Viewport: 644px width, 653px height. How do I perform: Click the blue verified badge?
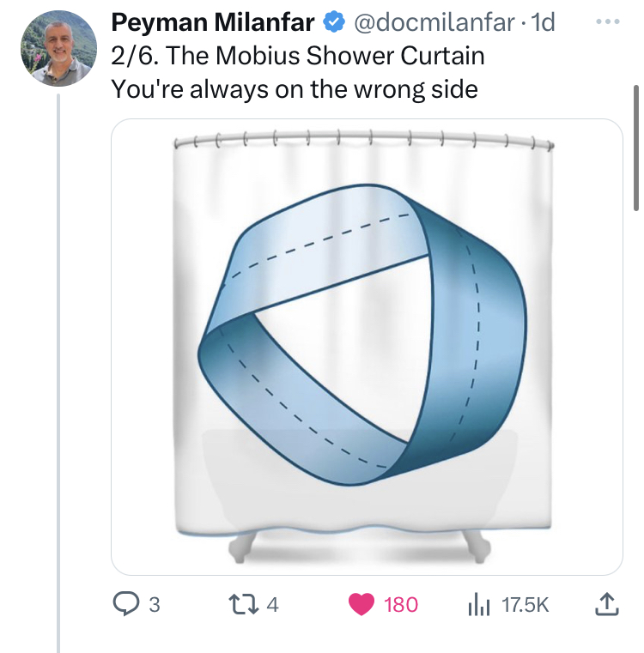[333, 23]
